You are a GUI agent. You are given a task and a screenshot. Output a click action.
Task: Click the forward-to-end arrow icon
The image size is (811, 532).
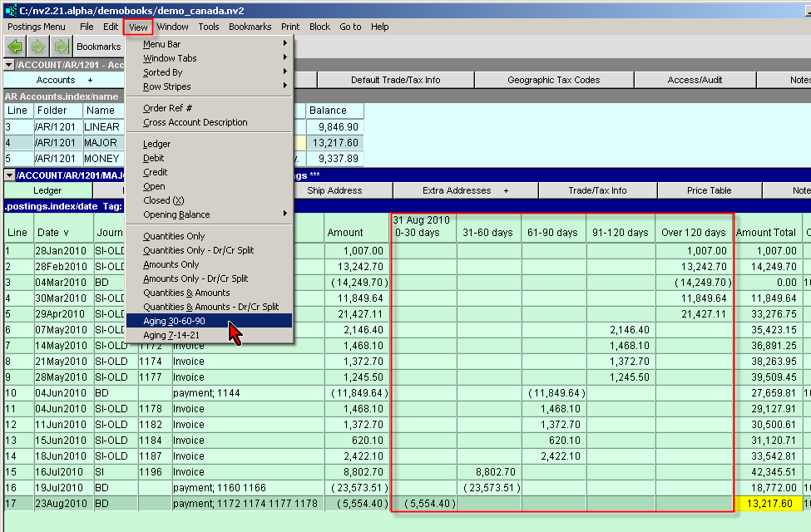click(x=60, y=47)
